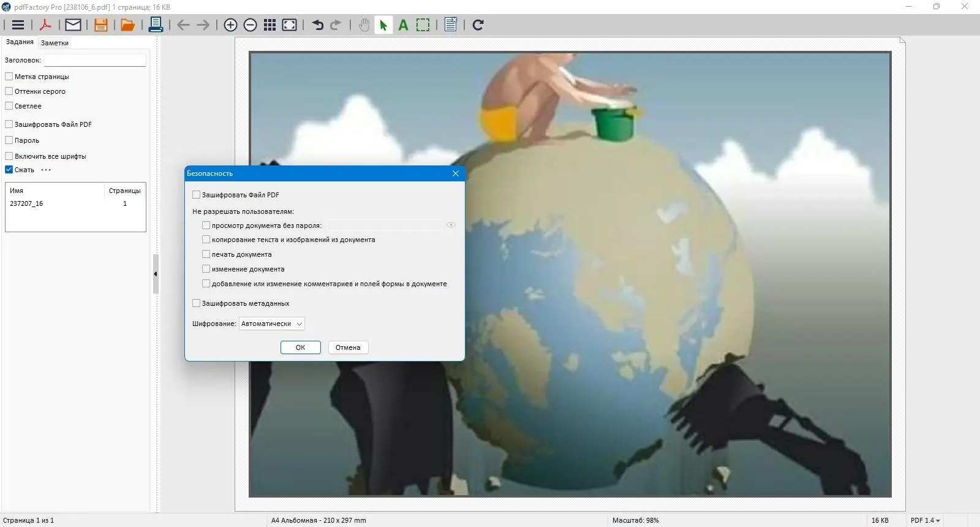
Task: Open the hamburger main menu
Action: [x=18, y=25]
